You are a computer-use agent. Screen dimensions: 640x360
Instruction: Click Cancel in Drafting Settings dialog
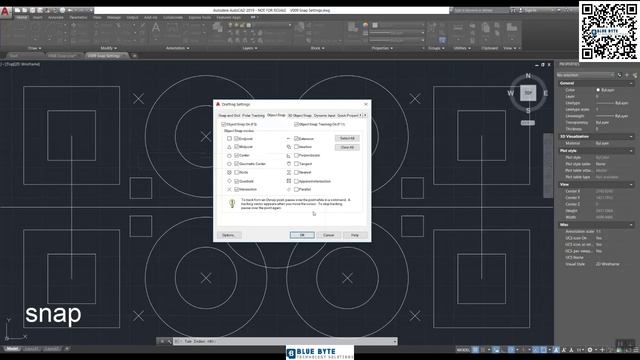click(329, 235)
